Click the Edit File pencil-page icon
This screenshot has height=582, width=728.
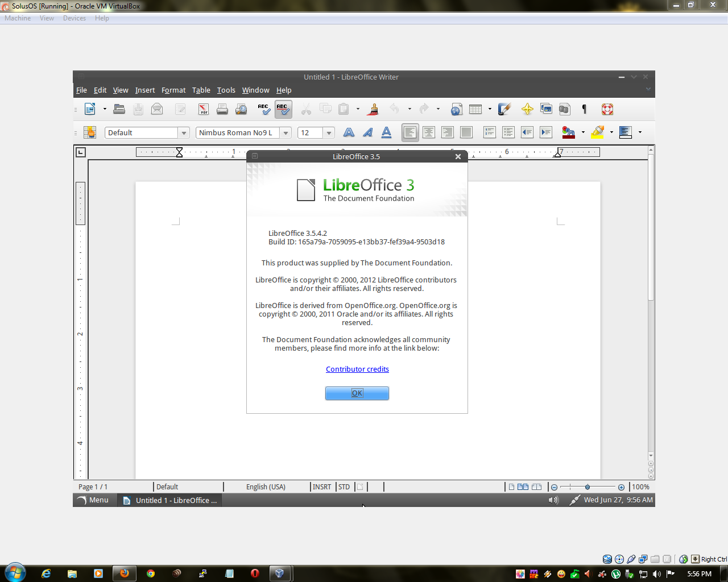click(180, 109)
